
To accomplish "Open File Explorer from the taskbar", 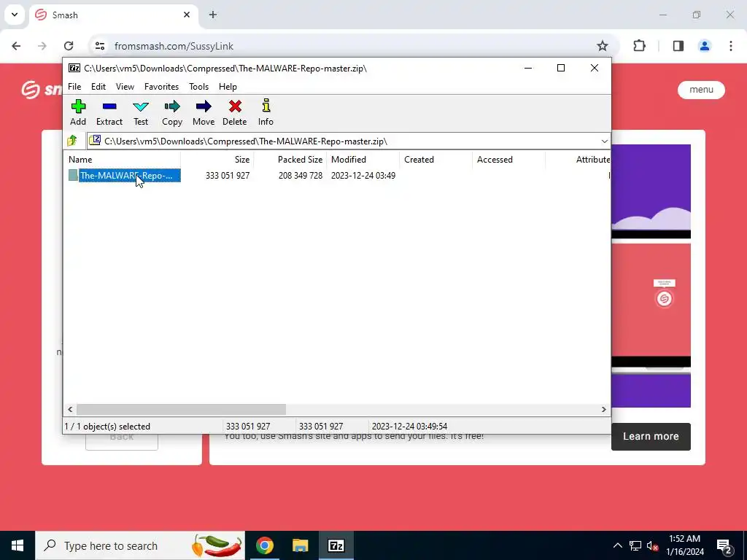I will pyautogui.click(x=300, y=545).
